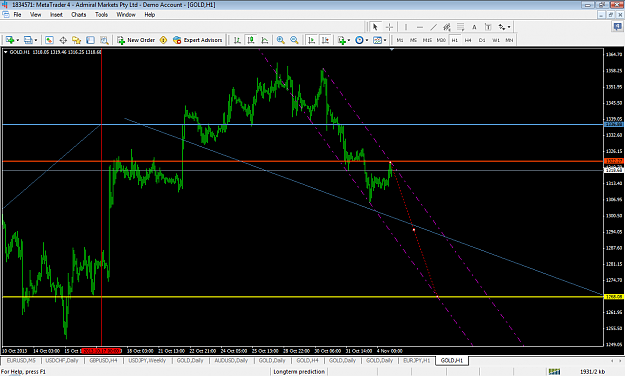Switch chart to line chart type

[264, 40]
